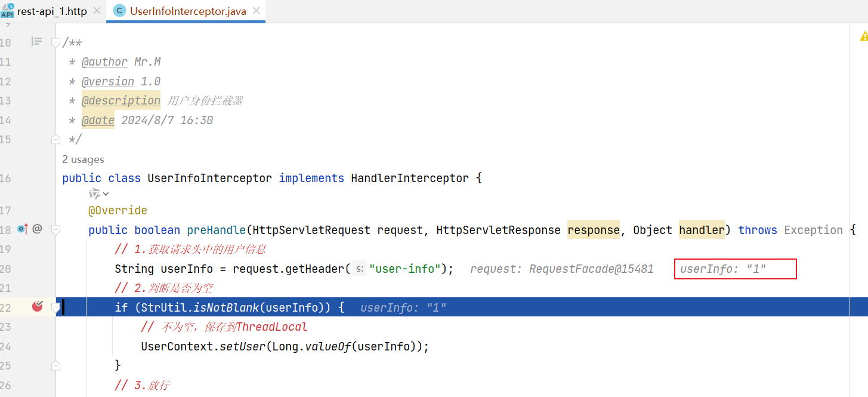Click the HttpServletRequest parameter type

pos(312,230)
